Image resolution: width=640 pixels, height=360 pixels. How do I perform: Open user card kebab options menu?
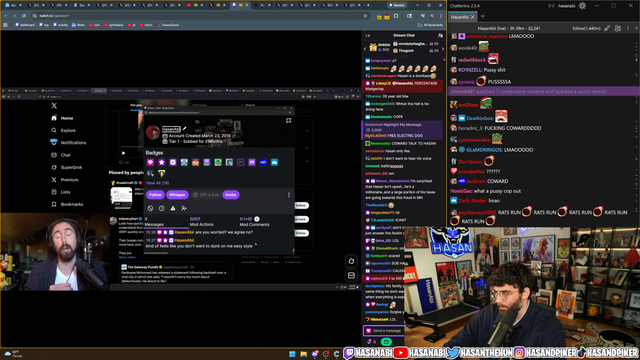pos(289,195)
